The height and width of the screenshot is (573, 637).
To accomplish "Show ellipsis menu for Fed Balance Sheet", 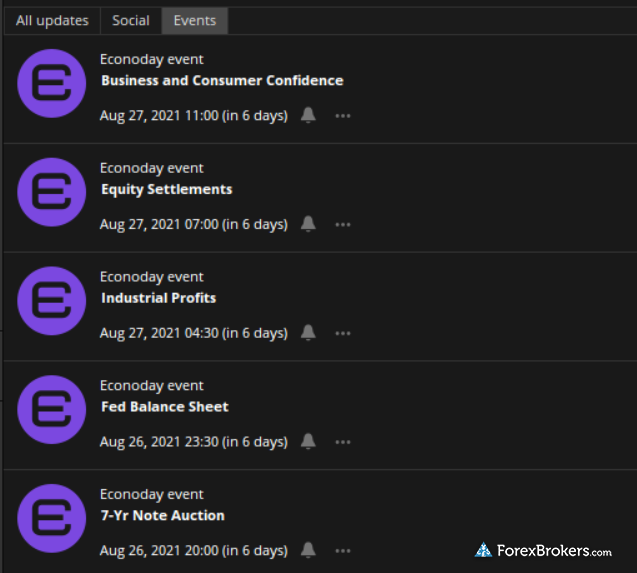I will coord(342,442).
